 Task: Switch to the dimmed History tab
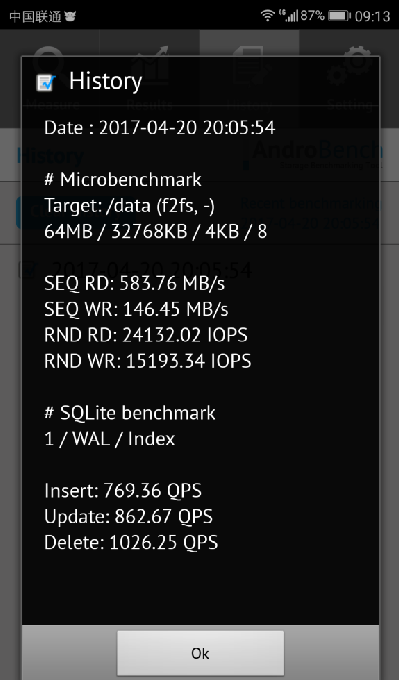[x=249, y=78]
